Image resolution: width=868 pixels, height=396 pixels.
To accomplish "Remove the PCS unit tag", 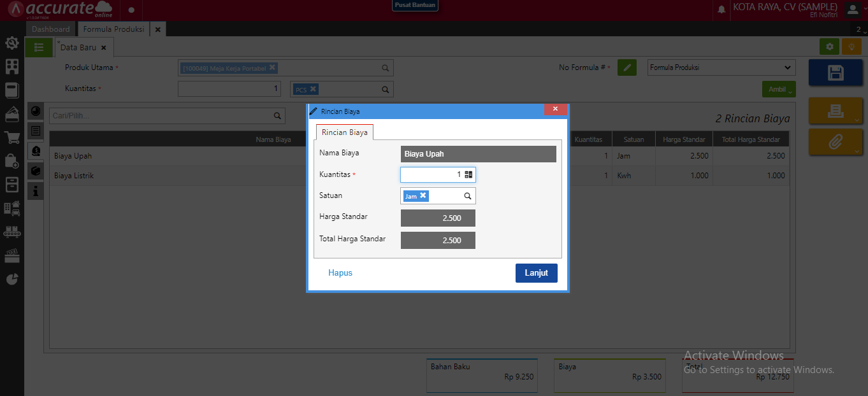I will [313, 89].
